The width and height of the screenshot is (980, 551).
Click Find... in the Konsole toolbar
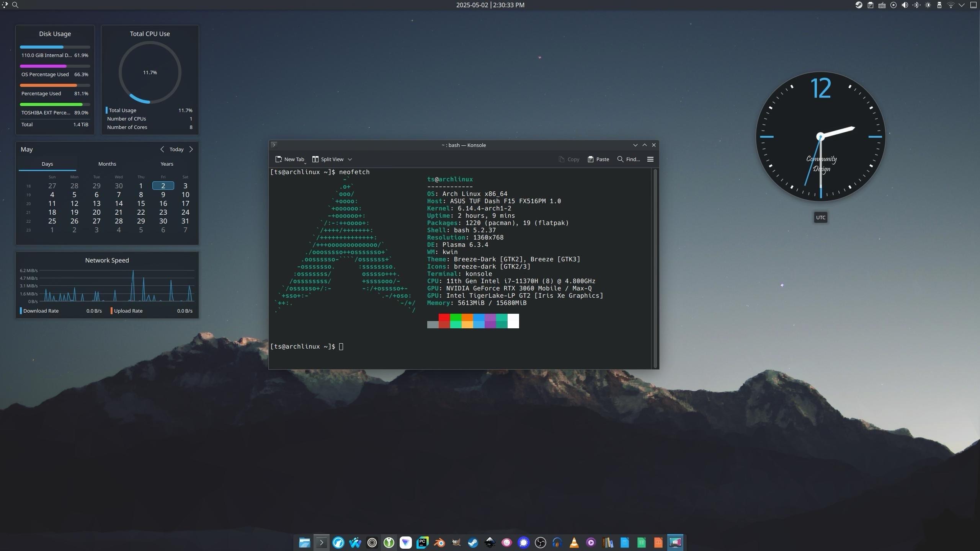pyautogui.click(x=629, y=159)
